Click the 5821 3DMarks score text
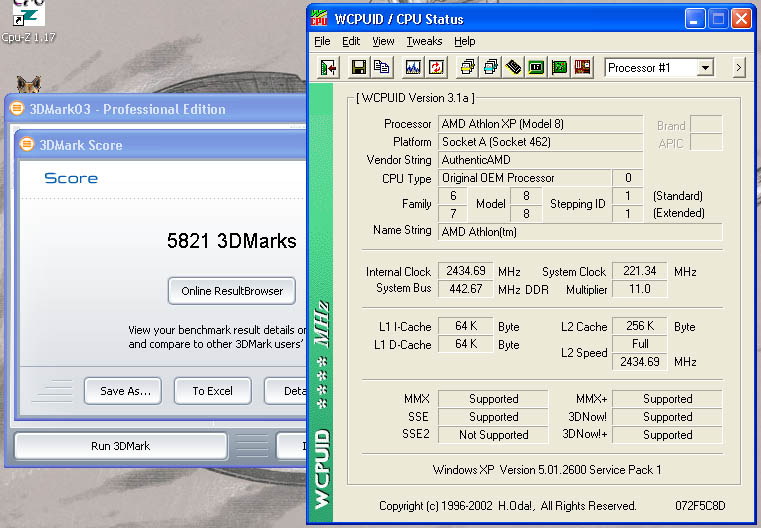 232,241
